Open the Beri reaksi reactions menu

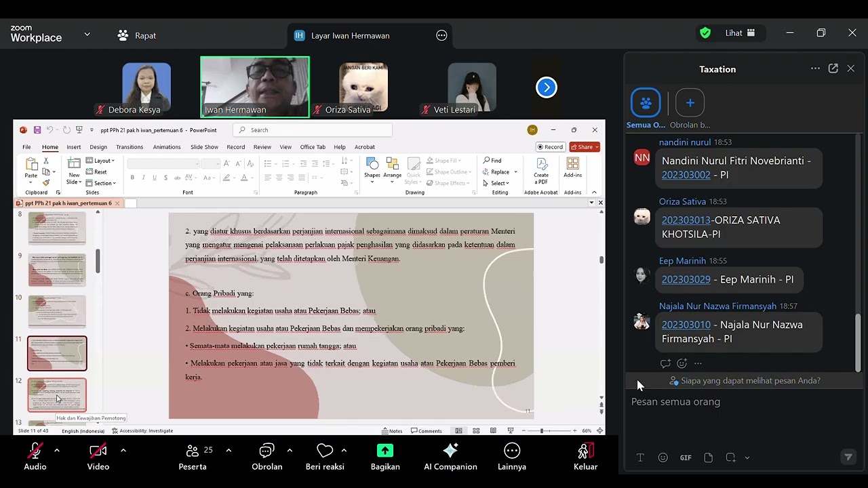(x=325, y=457)
